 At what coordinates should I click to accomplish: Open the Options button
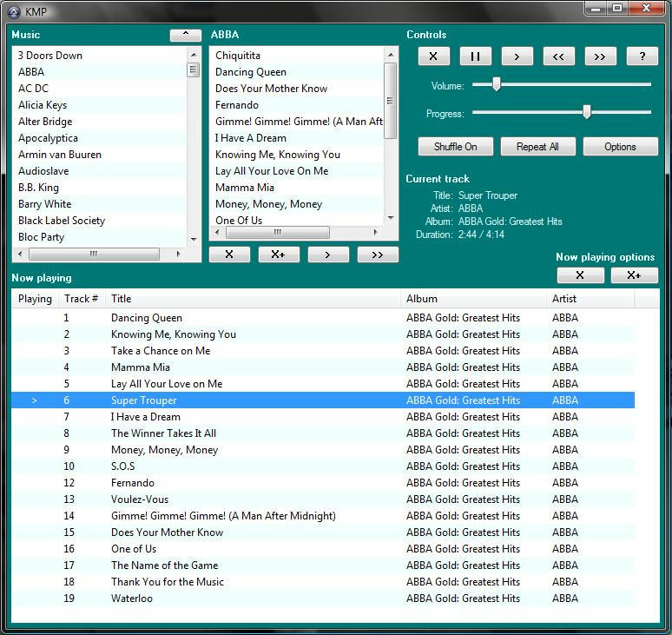[620, 147]
